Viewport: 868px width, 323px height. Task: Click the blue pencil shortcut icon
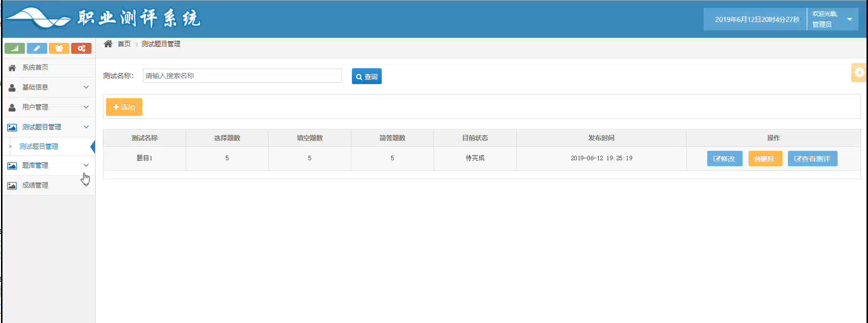(37, 48)
